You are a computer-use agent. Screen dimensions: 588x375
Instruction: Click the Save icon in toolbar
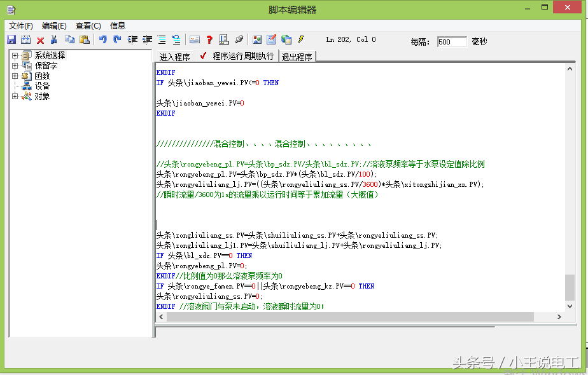[x=11, y=39]
